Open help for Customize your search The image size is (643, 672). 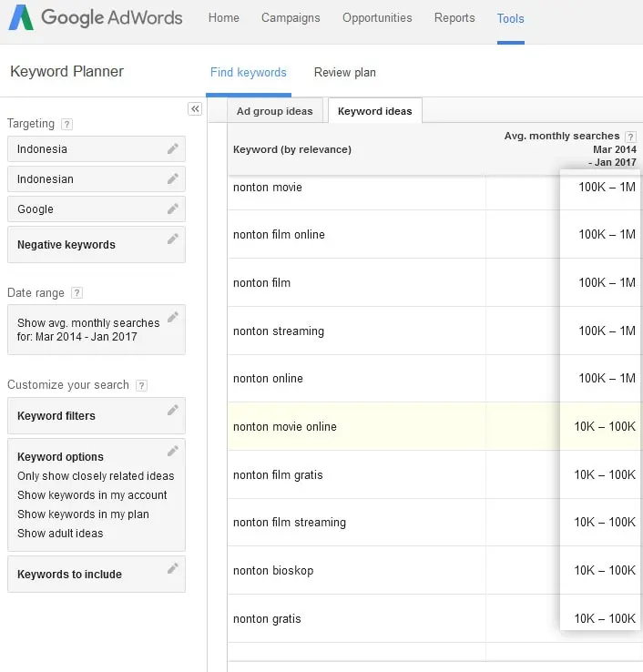[141, 385]
